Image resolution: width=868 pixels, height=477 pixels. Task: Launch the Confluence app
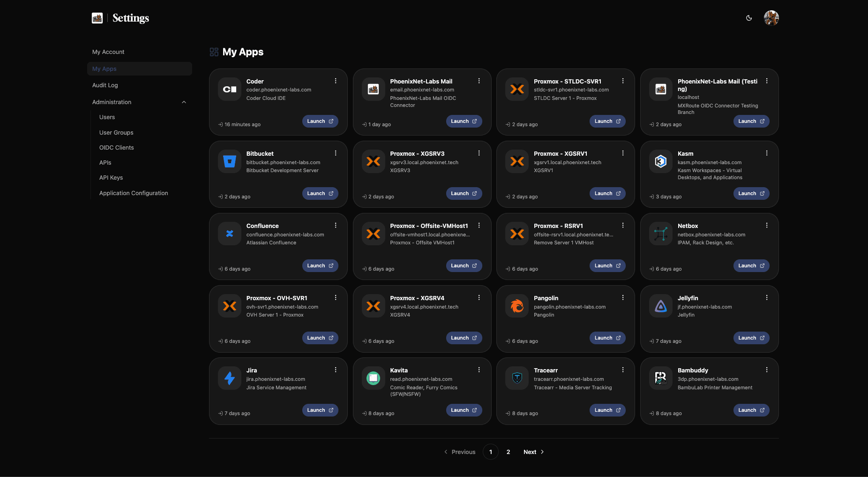320,265
